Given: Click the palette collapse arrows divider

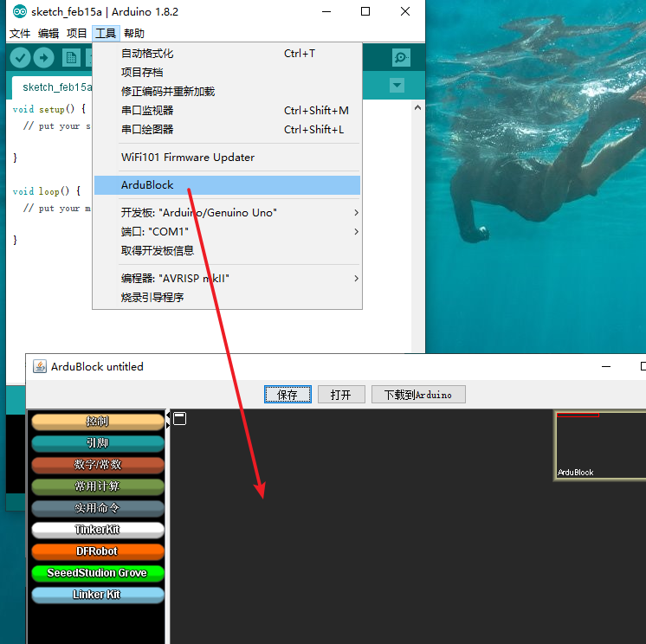Looking at the screenshot, I should coord(168,420).
